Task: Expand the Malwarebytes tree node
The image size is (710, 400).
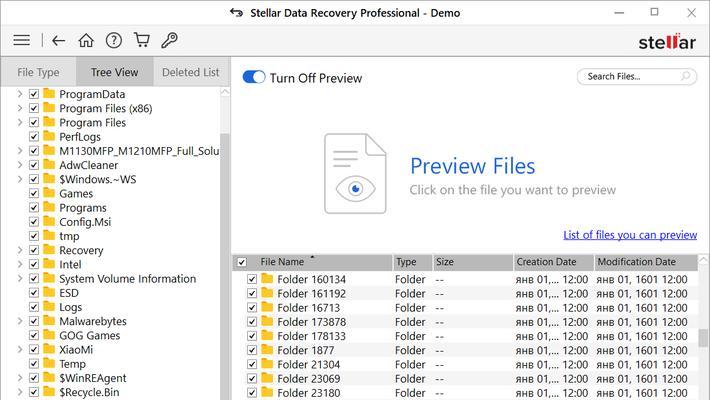Action: click(20, 321)
